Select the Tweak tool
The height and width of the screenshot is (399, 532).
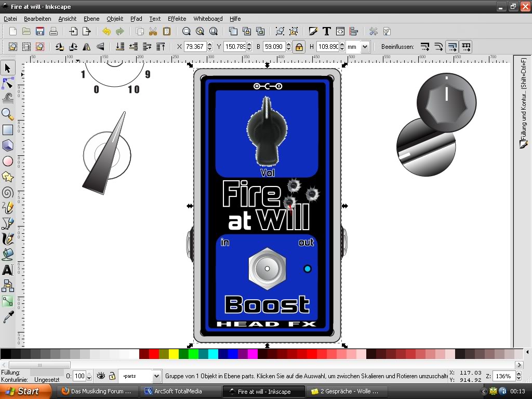pos(7,99)
